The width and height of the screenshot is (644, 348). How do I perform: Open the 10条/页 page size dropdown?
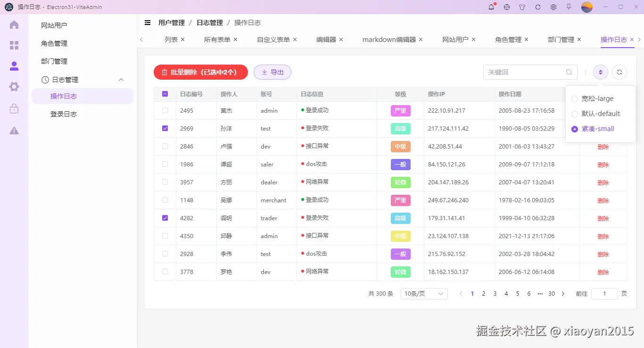point(423,293)
